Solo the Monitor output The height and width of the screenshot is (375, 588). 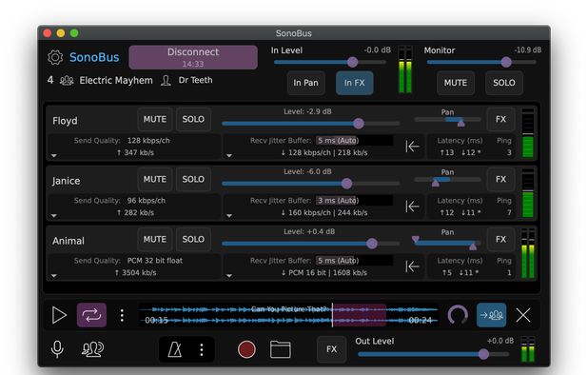click(x=504, y=83)
